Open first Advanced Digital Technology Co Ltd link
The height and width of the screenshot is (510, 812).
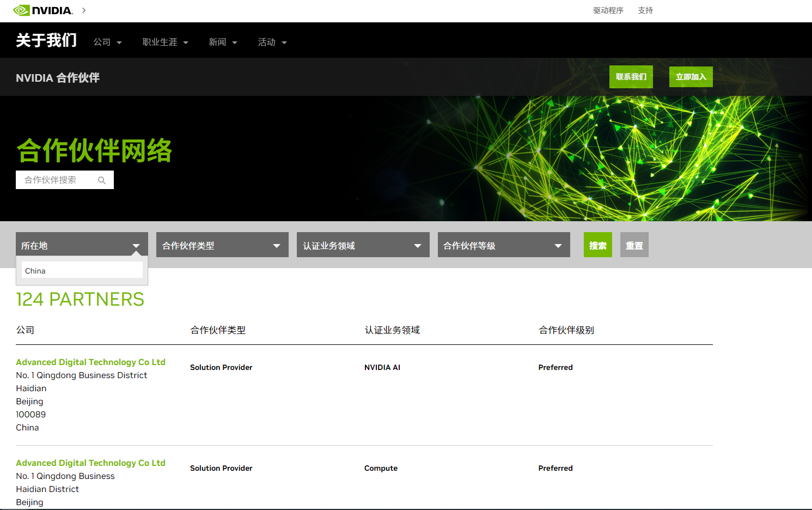click(x=90, y=362)
